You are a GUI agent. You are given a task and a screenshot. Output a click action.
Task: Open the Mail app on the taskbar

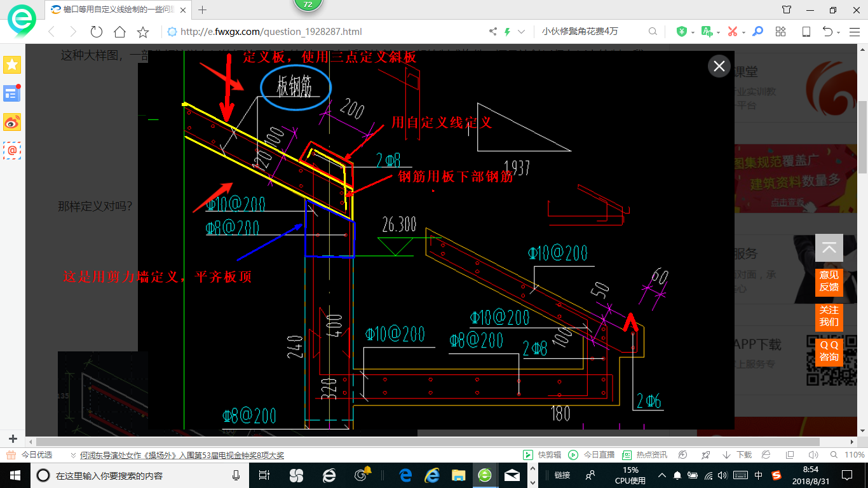click(512, 475)
